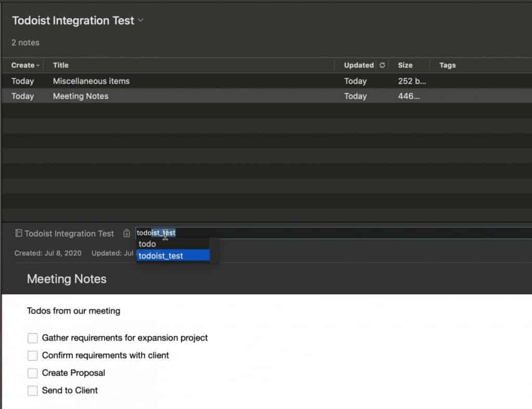Click the Todos from our meeting text
Image resolution: width=532 pixels, height=409 pixels.
74,311
